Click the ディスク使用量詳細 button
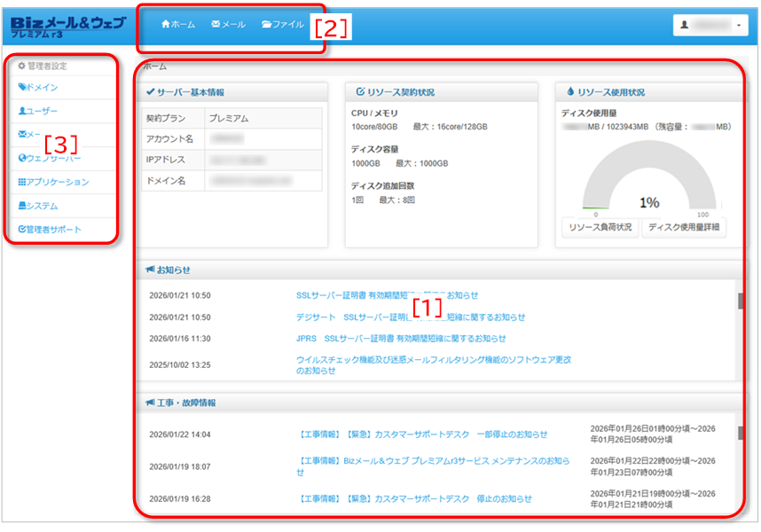Screen dimensions: 761x532 tap(684, 228)
